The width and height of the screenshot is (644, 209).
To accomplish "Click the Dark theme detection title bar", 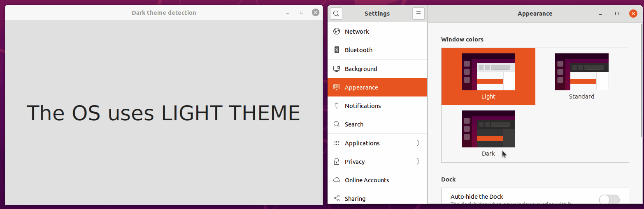I will click(164, 13).
